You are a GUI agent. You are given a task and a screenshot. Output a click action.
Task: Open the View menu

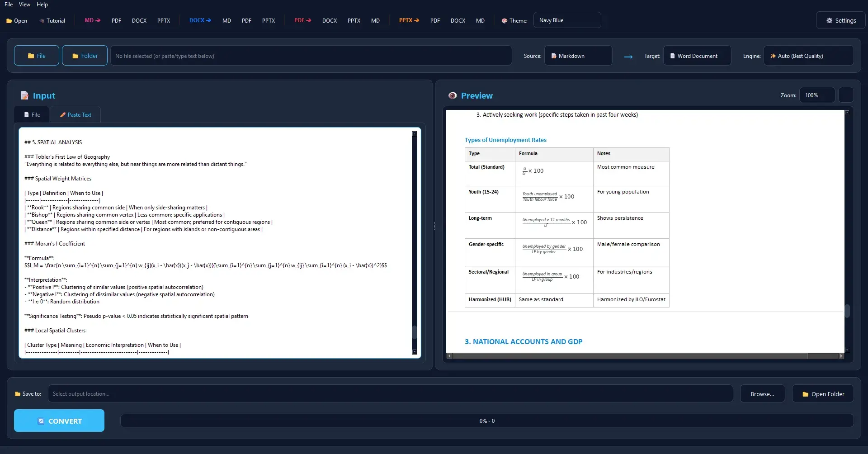point(24,5)
